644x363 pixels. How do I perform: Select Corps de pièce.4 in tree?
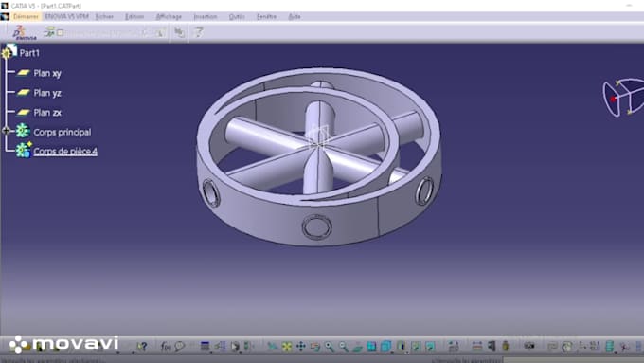[65, 151]
